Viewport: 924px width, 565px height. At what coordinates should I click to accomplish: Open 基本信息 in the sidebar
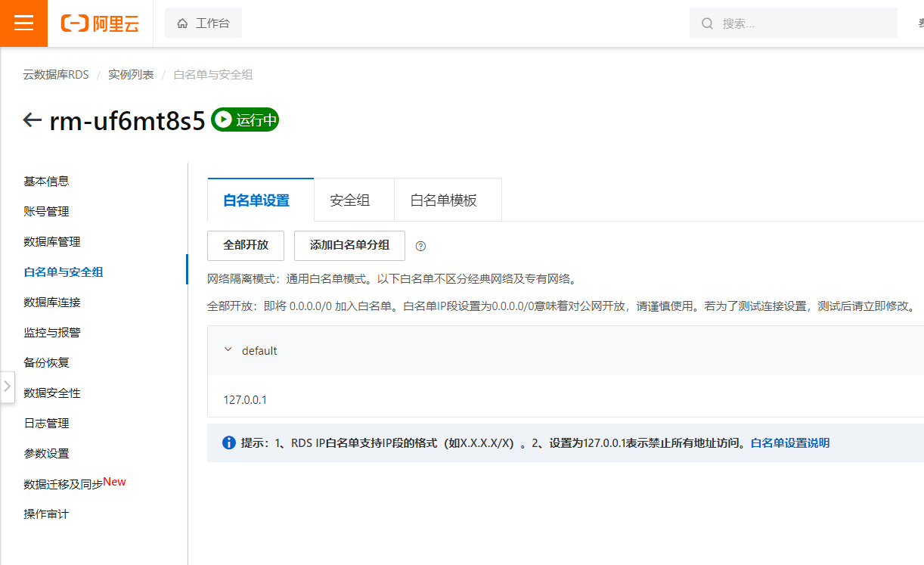(x=46, y=182)
